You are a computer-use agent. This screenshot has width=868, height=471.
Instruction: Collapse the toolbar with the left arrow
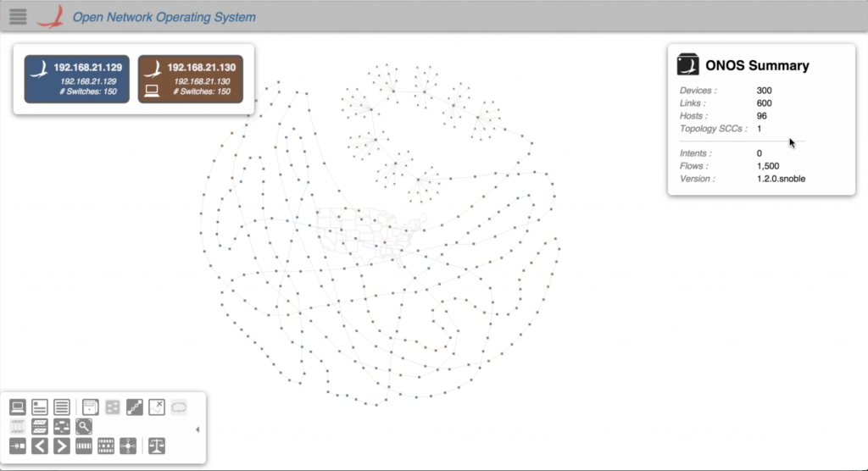(198, 429)
